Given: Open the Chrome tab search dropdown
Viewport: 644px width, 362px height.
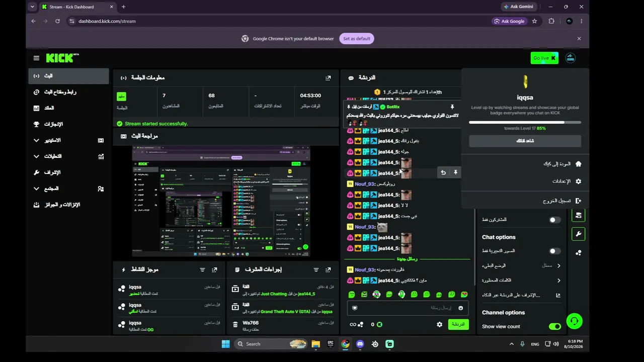Looking at the screenshot, I should (32, 7).
